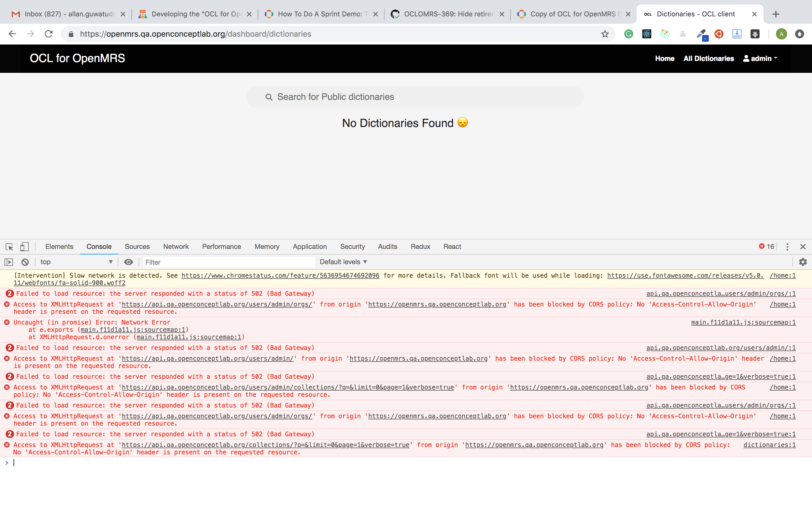Open console settings gear

803,262
